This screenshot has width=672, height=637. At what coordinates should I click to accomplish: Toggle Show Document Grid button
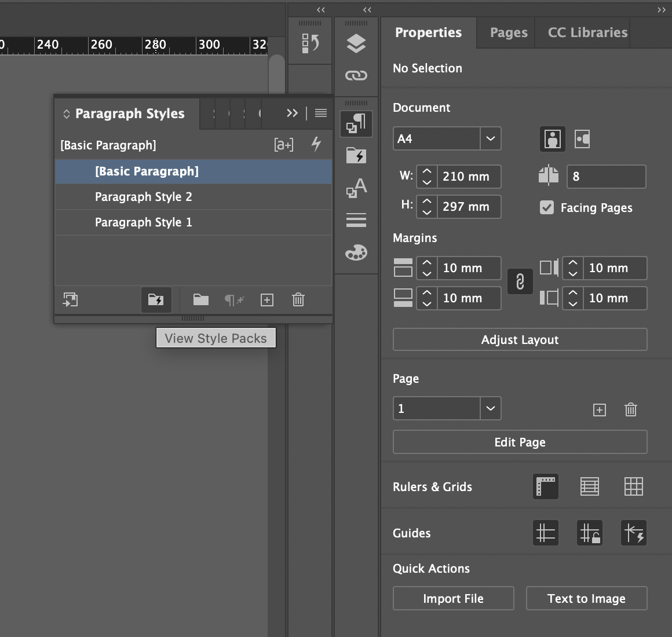(x=633, y=486)
